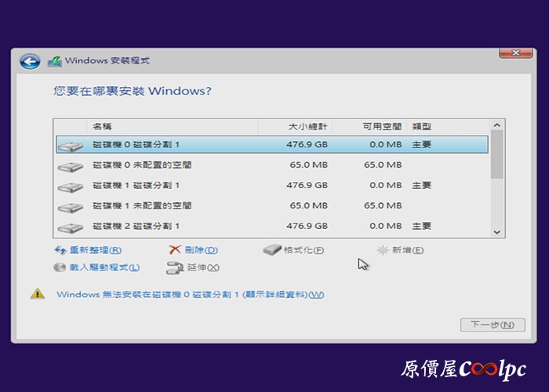
Task: Click the 476.9 GB size of 磁碟機 1 磁碟分割 1
Action: pyautogui.click(x=307, y=185)
